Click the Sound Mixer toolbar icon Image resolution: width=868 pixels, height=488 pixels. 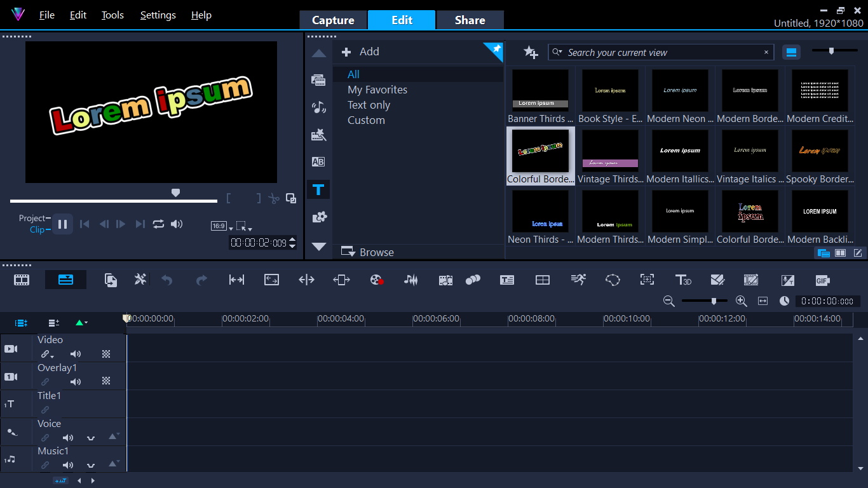[411, 280]
